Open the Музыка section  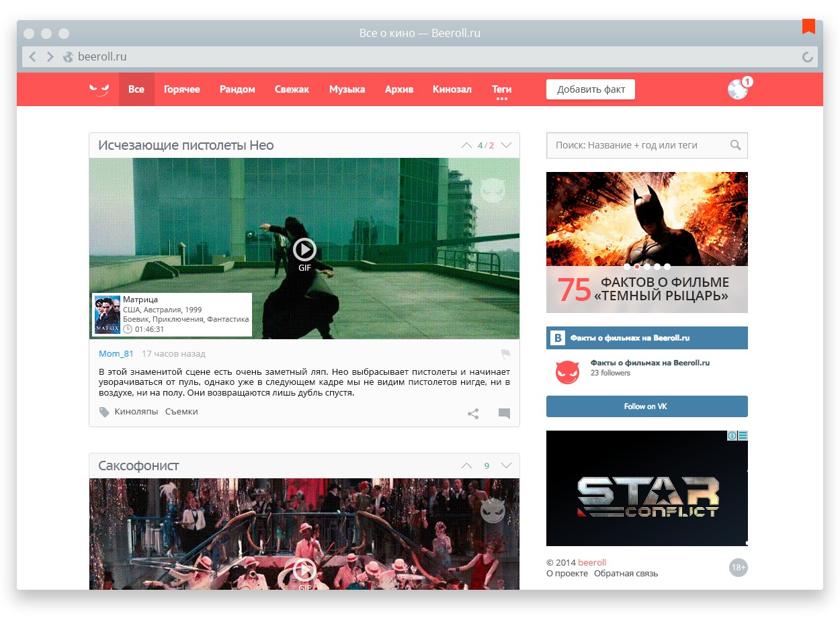[347, 89]
